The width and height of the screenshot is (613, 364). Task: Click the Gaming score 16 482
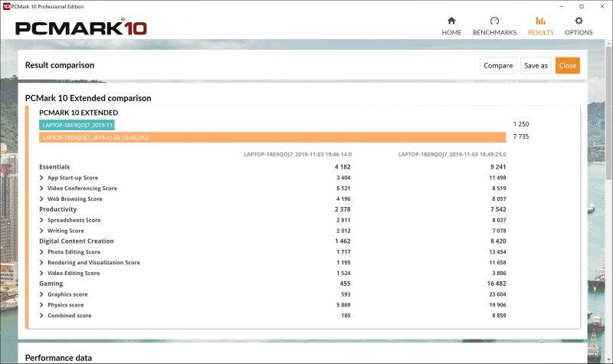click(497, 284)
